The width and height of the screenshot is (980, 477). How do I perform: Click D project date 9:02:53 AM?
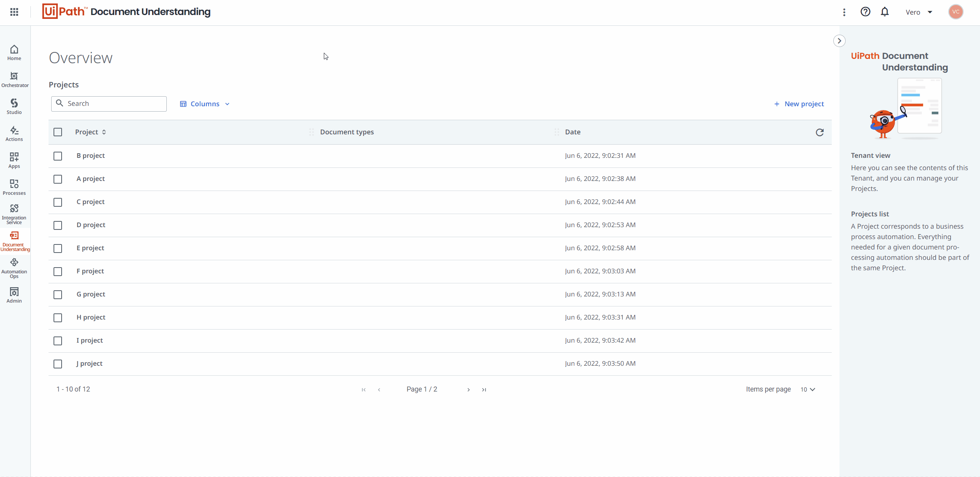point(600,225)
